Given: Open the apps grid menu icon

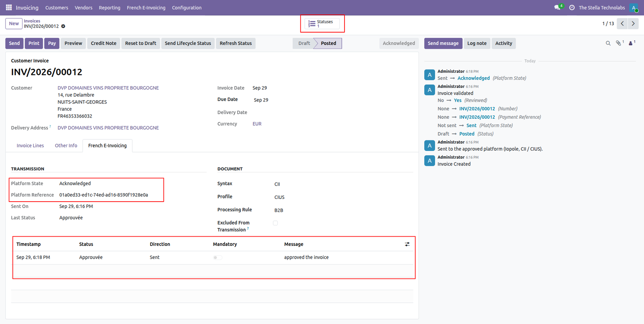Looking at the screenshot, I should point(9,8).
